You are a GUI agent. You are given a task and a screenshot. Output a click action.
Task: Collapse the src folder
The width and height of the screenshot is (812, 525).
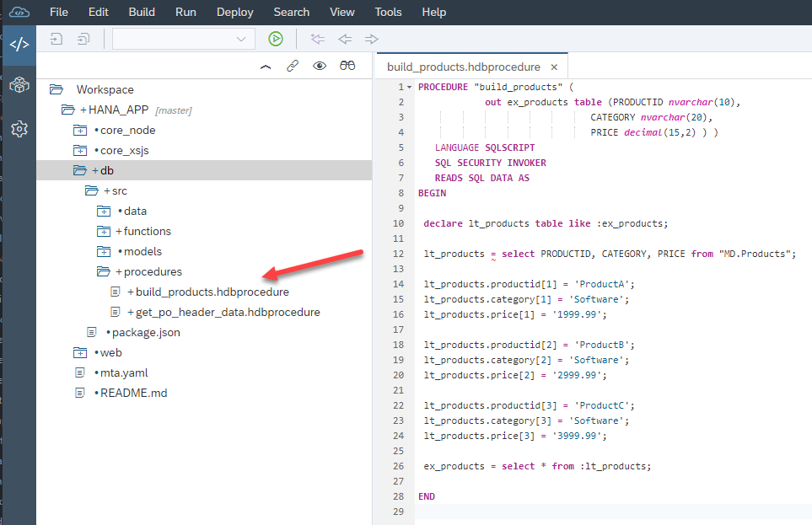tap(92, 190)
